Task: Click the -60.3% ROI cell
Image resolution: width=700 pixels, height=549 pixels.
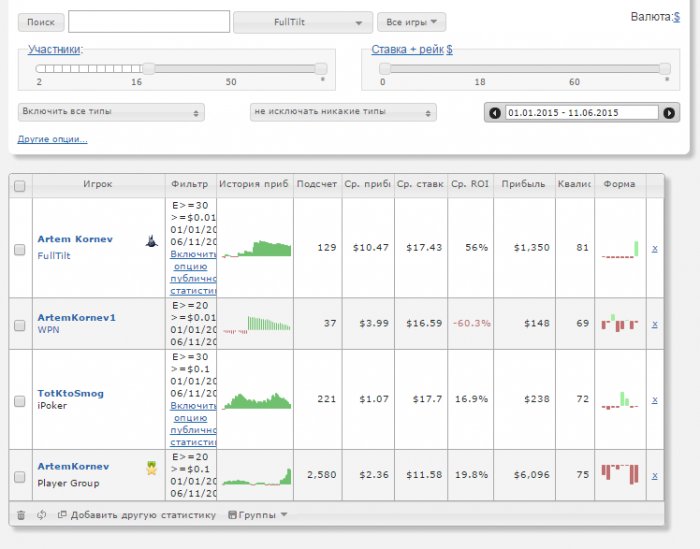Action: tap(471, 324)
